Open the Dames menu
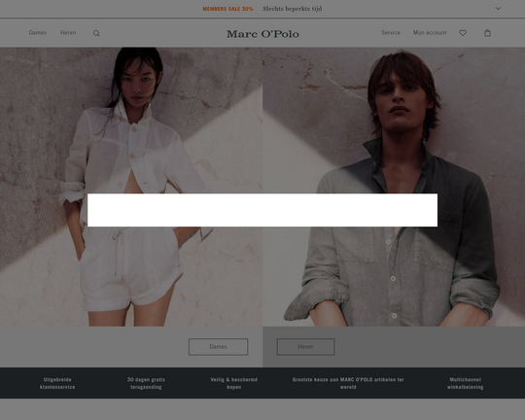 tap(38, 32)
